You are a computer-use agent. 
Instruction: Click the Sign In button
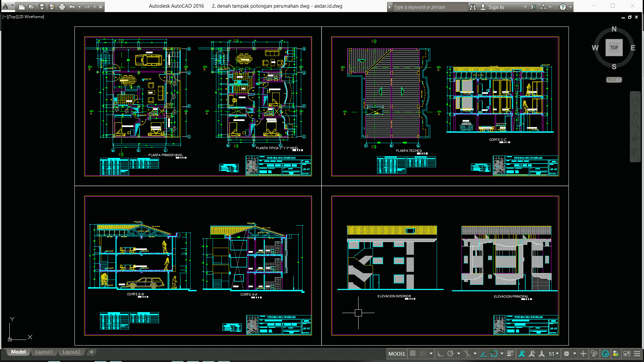492,7
